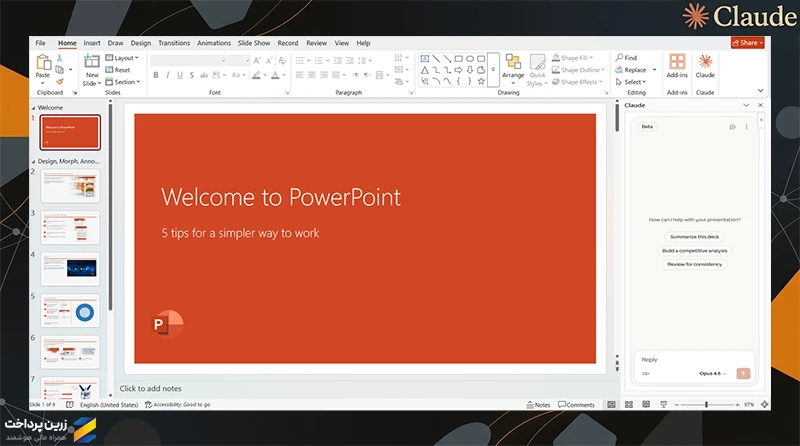Click the Find magnifier tool
This screenshot has width=800, height=446.
tap(626, 58)
